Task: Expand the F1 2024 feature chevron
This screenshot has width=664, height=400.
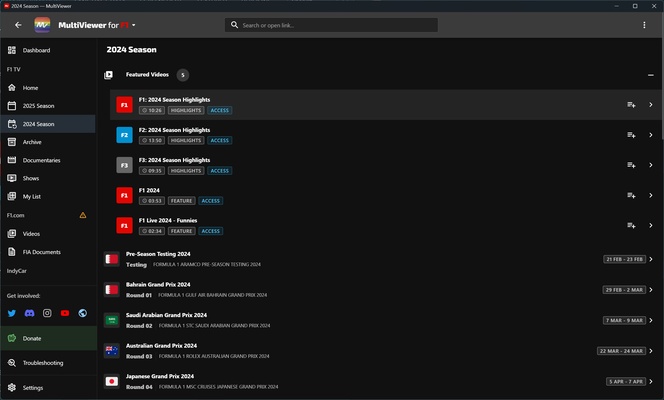Action: point(651,195)
